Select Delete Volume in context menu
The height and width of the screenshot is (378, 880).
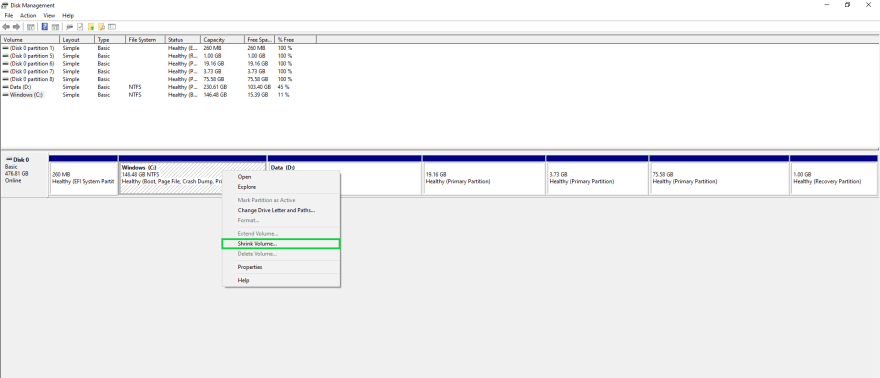(282, 254)
